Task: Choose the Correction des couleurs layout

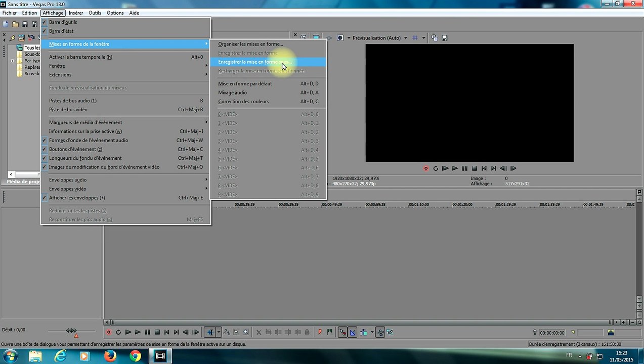Action: (268, 102)
